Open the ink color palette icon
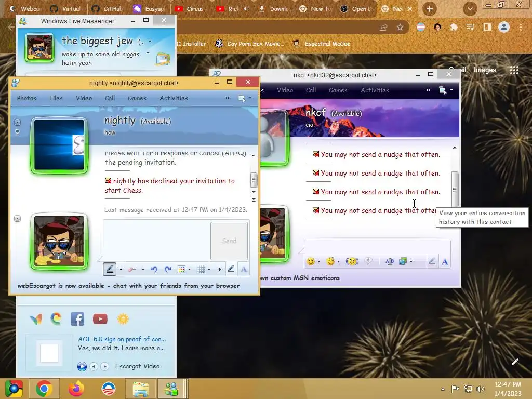Image resolution: width=532 pixels, height=399 pixels. 181,270
